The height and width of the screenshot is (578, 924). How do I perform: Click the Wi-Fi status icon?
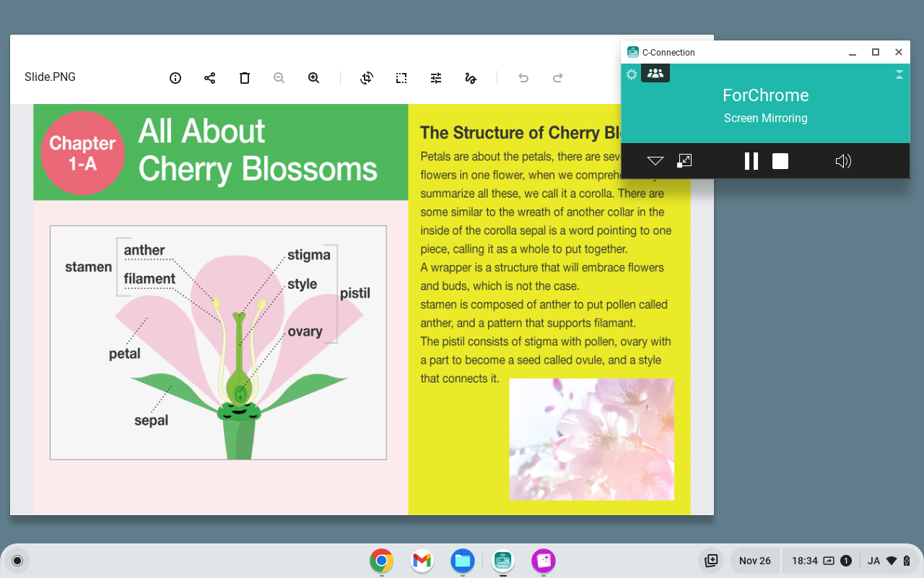click(x=892, y=561)
